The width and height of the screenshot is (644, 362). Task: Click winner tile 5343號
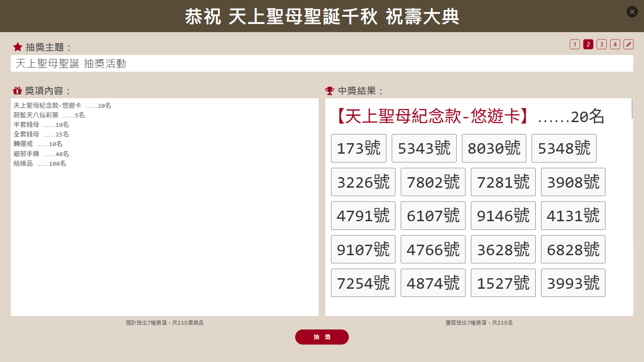(x=424, y=148)
